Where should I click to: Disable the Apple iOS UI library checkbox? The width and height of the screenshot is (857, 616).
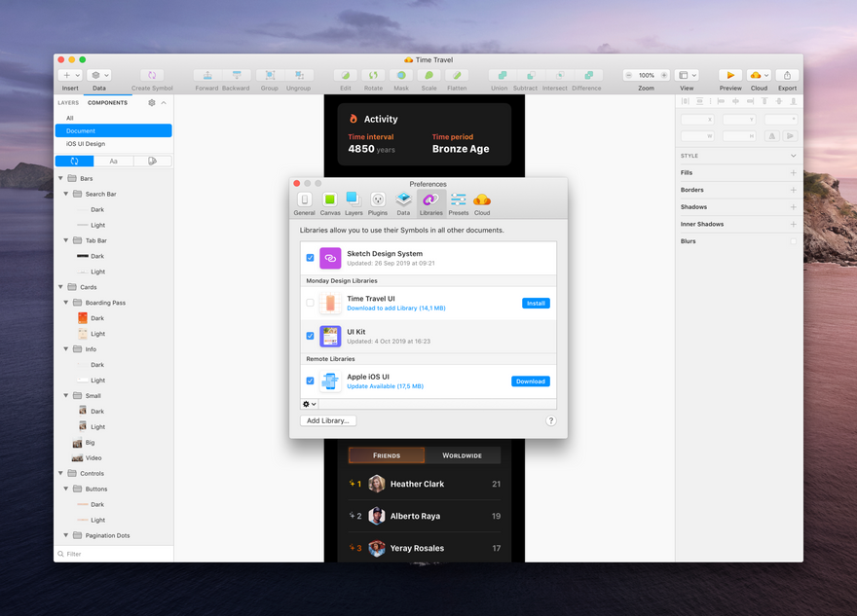pos(310,380)
